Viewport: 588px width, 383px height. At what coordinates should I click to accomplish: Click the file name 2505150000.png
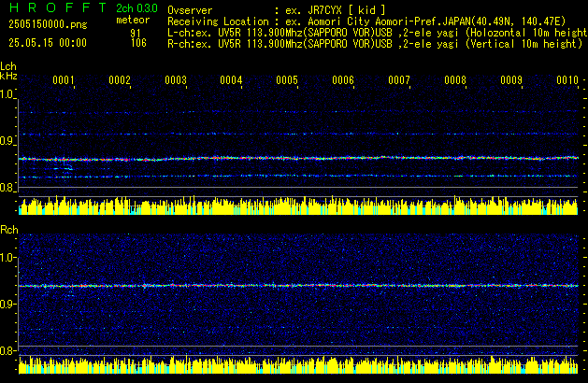48,24
